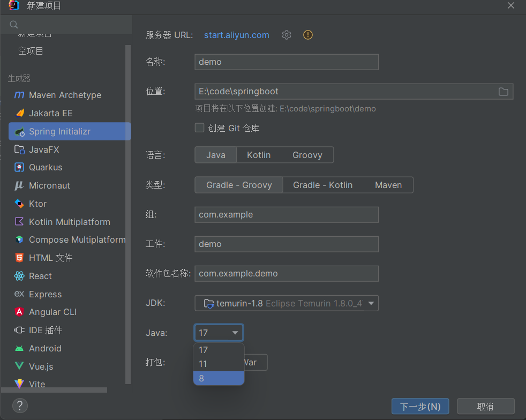Screen dimensions: 526x420
Task: Click the Ktor generator icon
Action: click(x=19, y=204)
